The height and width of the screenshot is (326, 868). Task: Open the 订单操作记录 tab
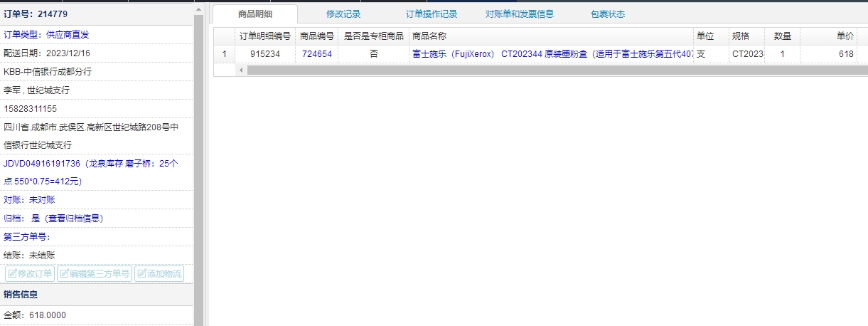(x=432, y=14)
